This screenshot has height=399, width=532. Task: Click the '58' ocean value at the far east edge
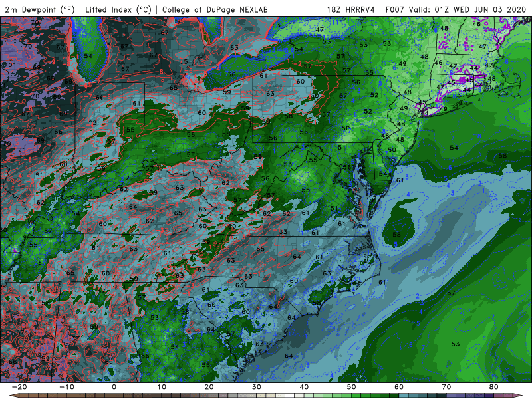pyautogui.click(x=503, y=156)
